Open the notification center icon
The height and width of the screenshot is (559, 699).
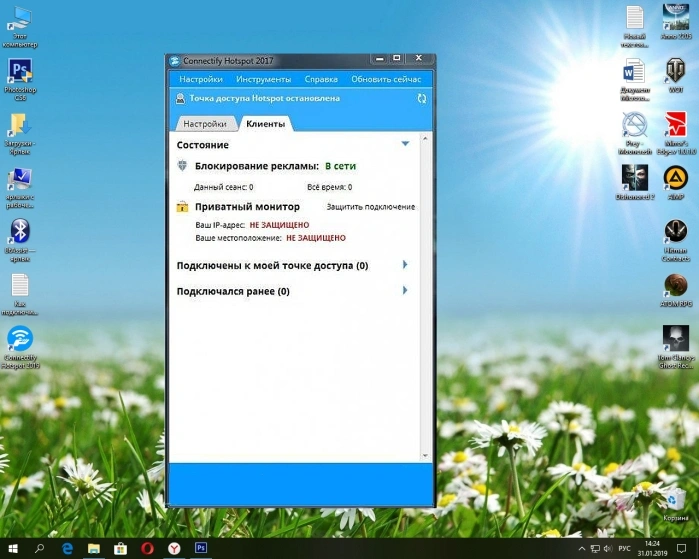pos(682,549)
